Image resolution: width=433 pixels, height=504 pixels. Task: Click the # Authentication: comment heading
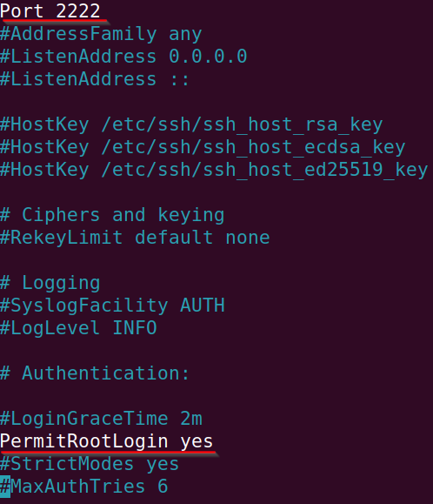click(x=95, y=373)
